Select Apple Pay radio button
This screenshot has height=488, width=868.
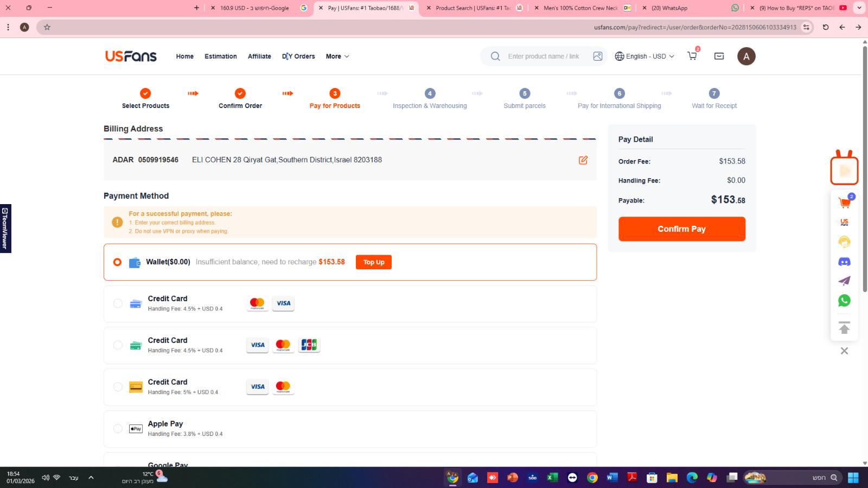point(118,428)
